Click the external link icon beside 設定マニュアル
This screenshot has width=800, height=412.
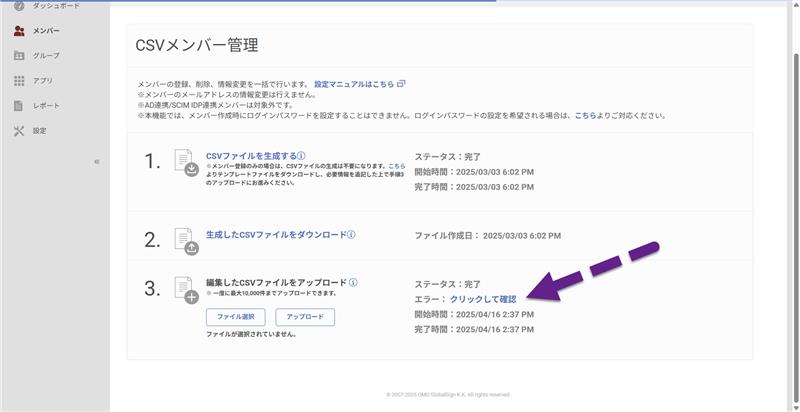click(x=401, y=84)
